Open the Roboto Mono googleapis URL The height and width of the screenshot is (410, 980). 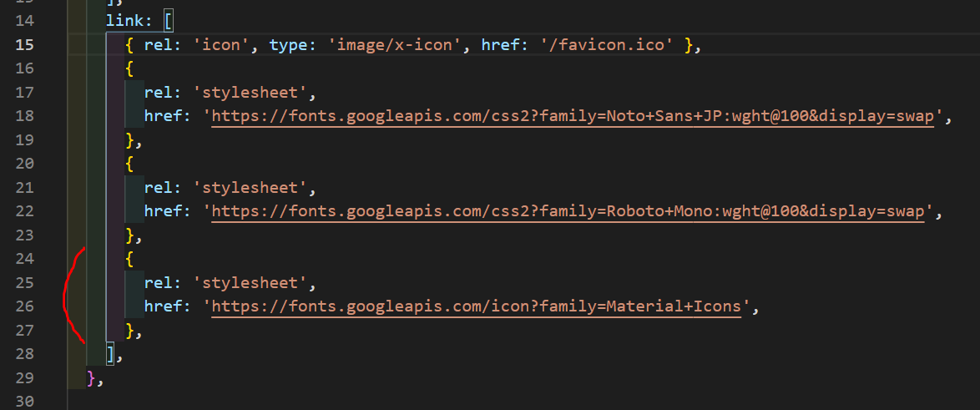tap(568, 211)
